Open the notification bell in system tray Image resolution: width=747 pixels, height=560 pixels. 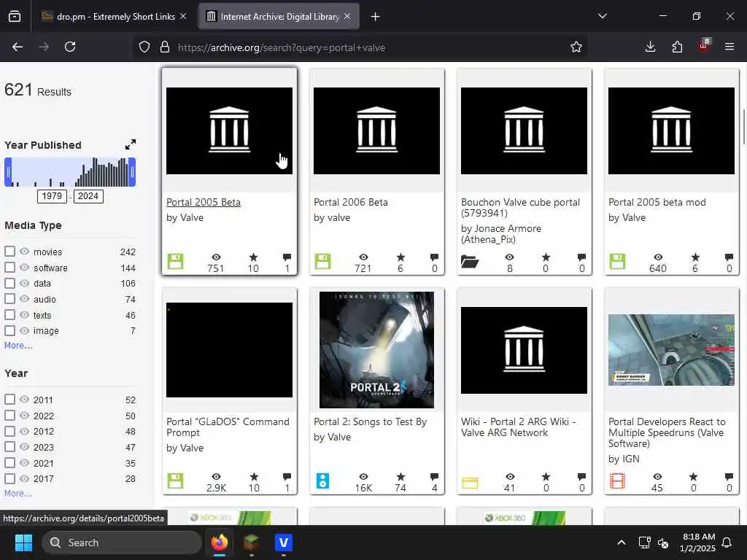pos(727,542)
